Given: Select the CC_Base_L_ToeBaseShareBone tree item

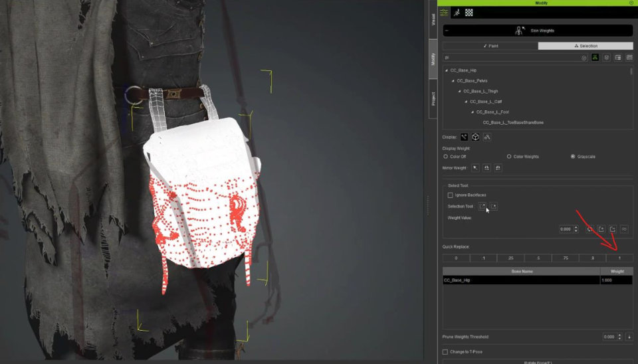Looking at the screenshot, I should click(x=513, y=122).
